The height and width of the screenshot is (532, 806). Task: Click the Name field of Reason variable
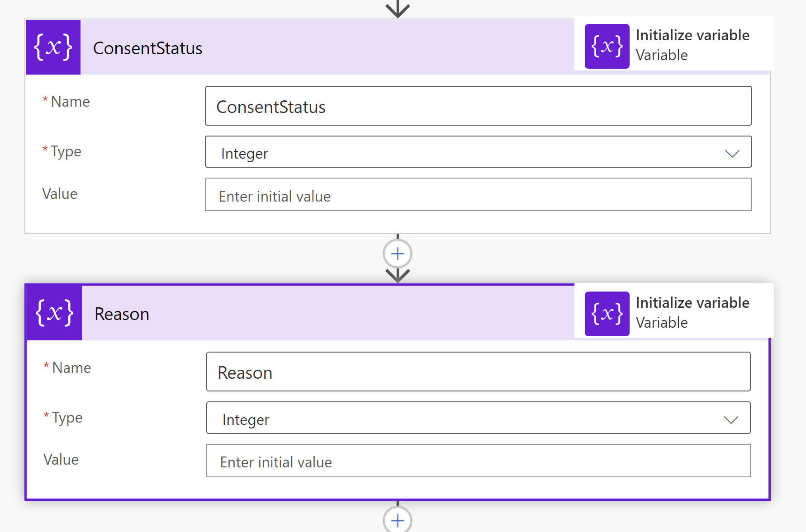[478, 372]
